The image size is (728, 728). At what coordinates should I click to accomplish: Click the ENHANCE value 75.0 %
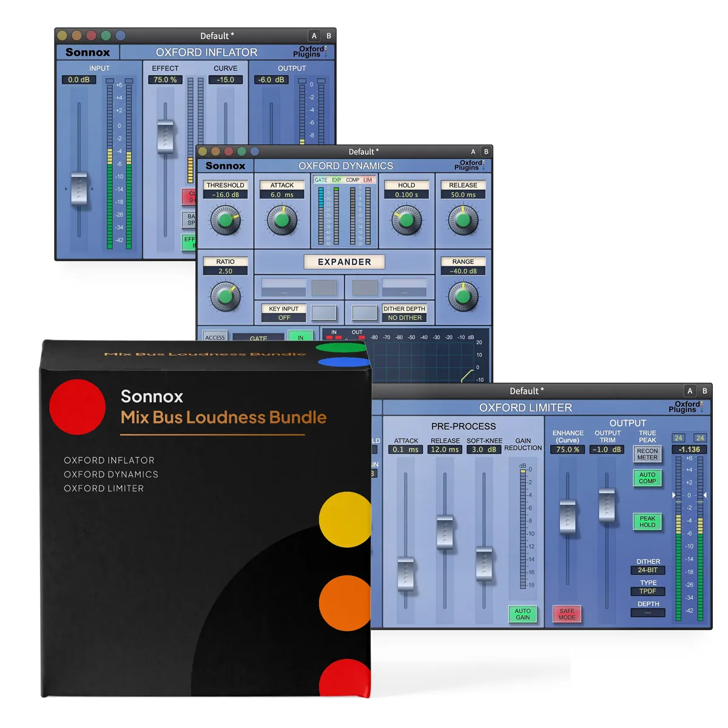coord(568,450)
